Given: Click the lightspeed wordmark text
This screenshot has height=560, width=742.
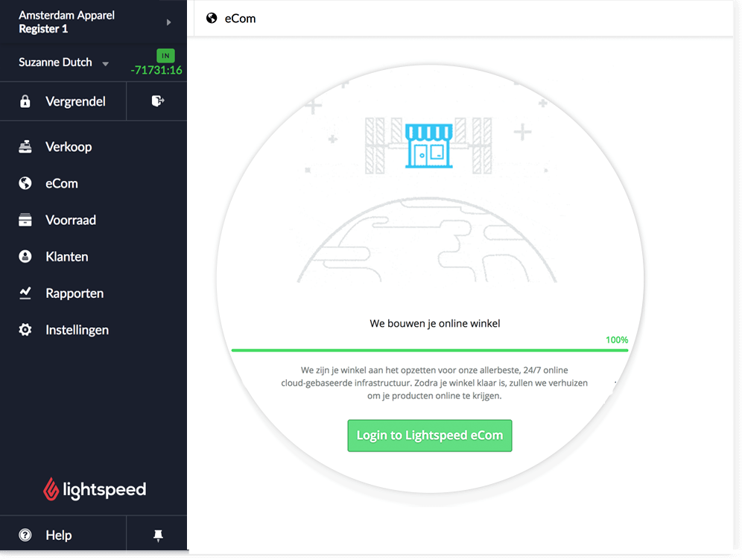Looking at the screenshot, I should pos(104,489).
